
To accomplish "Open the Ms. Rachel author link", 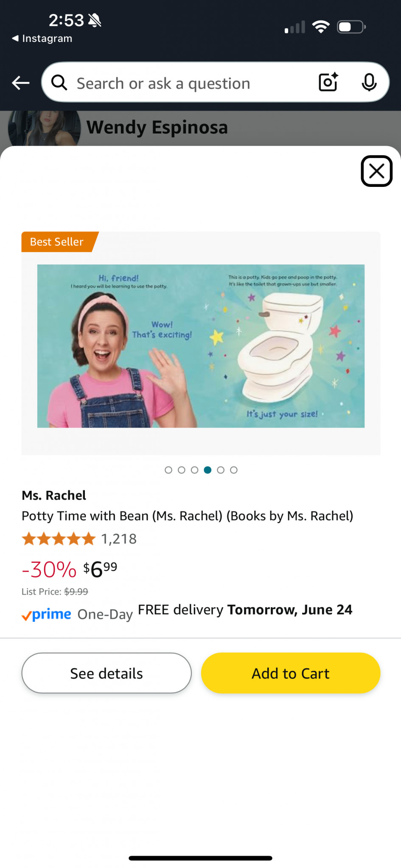I will [54, 495].
